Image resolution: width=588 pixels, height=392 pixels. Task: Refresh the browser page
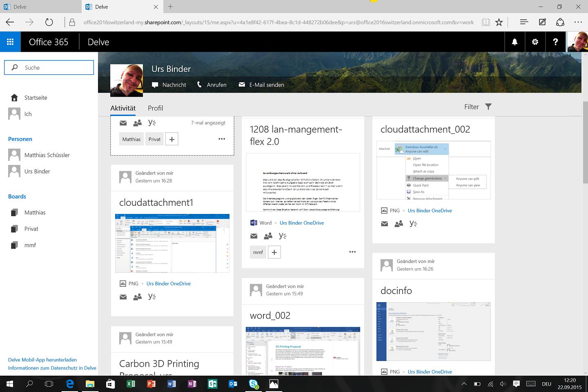click(x=49, y=22)
